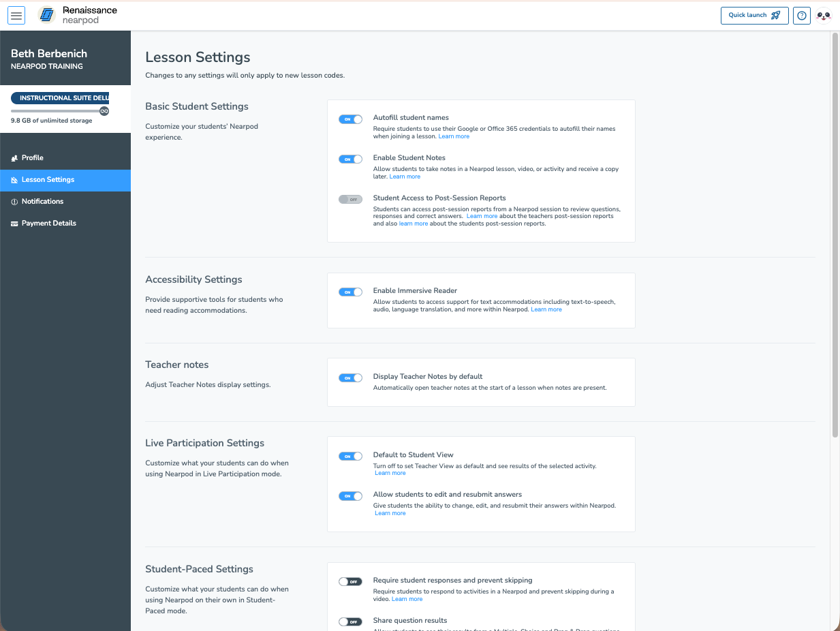
Task: Toggle Enable Immersive Reader switch
Action: pos(350,292)
